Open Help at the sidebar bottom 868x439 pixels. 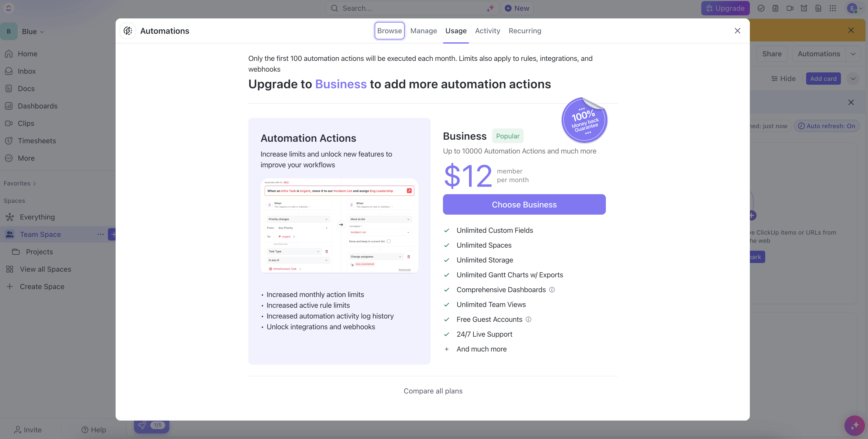tap(94, 430)
